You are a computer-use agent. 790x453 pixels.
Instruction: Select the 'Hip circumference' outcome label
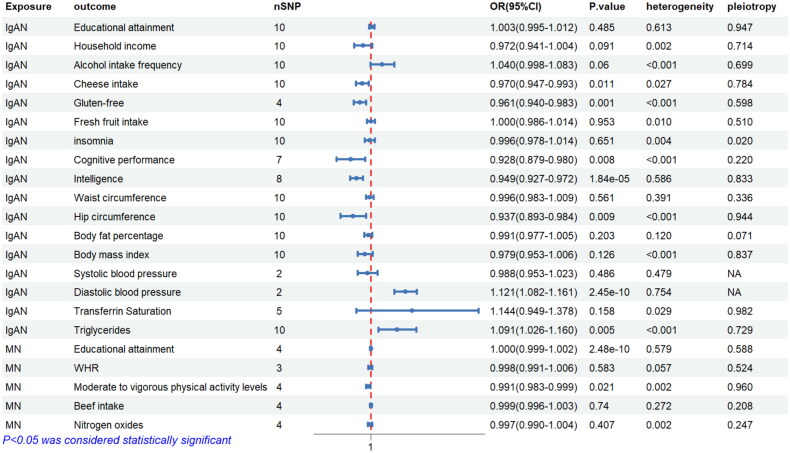[114, 217]
